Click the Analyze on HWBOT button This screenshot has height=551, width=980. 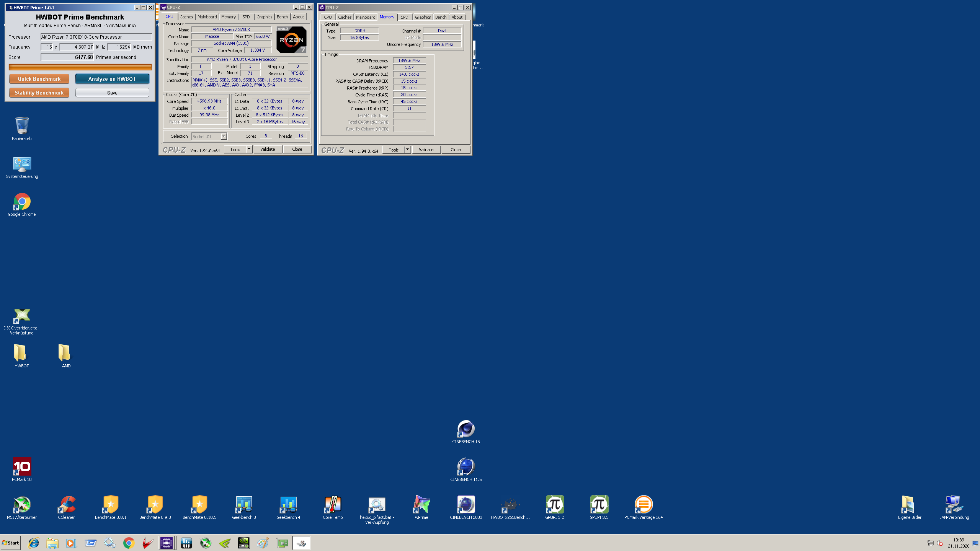click(x=112, y=79)
